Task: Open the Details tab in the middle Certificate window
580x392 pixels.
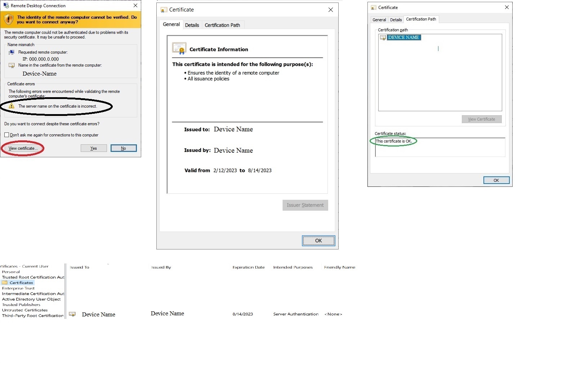Action: tap(192, 25)
